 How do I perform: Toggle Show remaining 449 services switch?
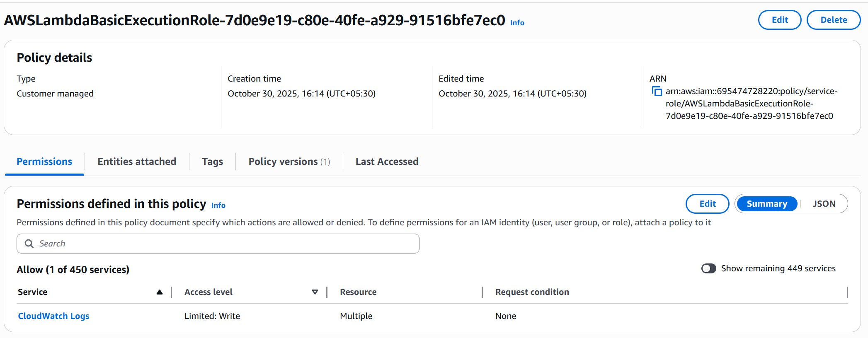pyautogui.click(x=708, y=268)
